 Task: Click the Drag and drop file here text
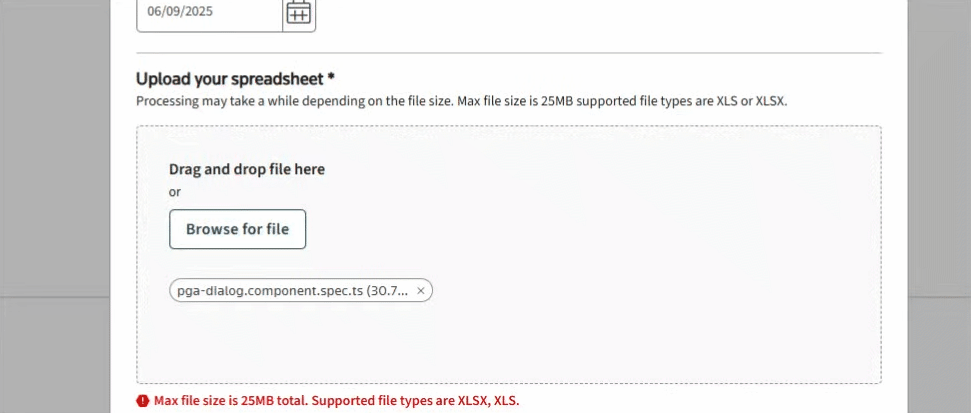coord(247,169)
